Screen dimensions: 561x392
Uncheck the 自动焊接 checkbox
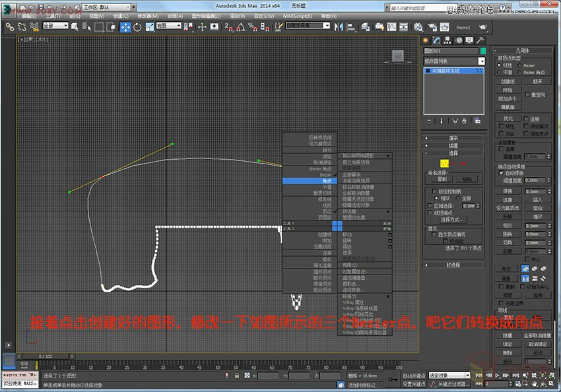click(x=501, y=173)
